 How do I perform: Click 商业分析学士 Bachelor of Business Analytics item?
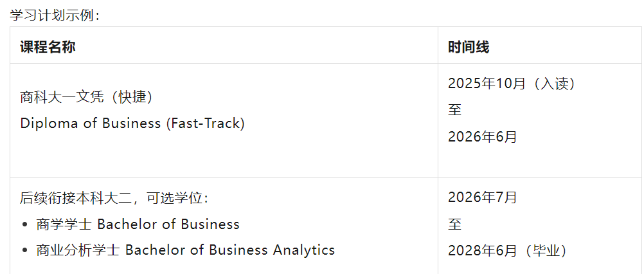click(185, 250)
